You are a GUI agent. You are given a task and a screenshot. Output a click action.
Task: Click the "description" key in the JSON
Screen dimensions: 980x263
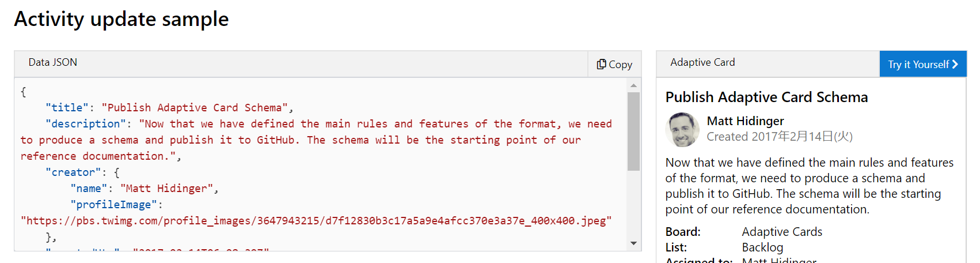click(x=86, y=124)
